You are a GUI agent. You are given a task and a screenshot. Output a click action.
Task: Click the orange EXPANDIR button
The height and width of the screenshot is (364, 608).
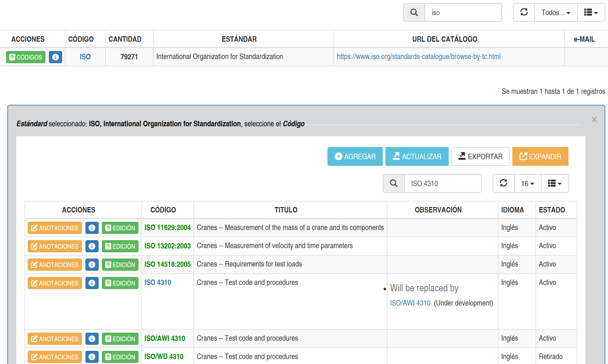coord(540,156)
